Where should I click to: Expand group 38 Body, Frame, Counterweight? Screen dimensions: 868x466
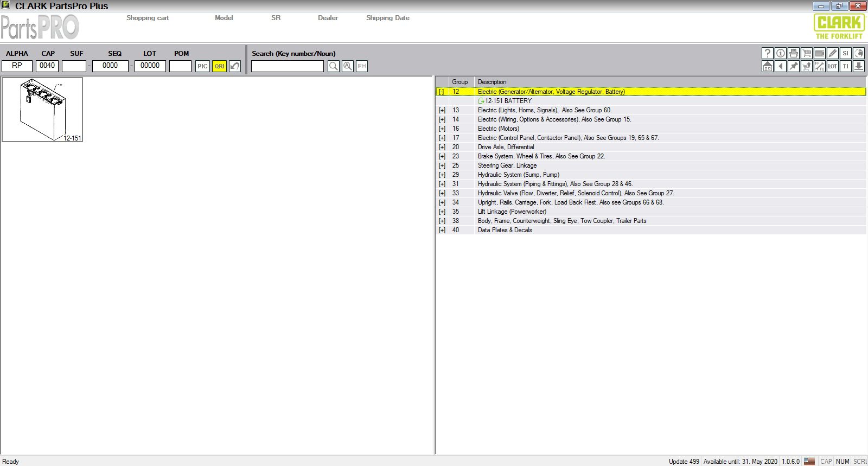(x=442, y=221)
